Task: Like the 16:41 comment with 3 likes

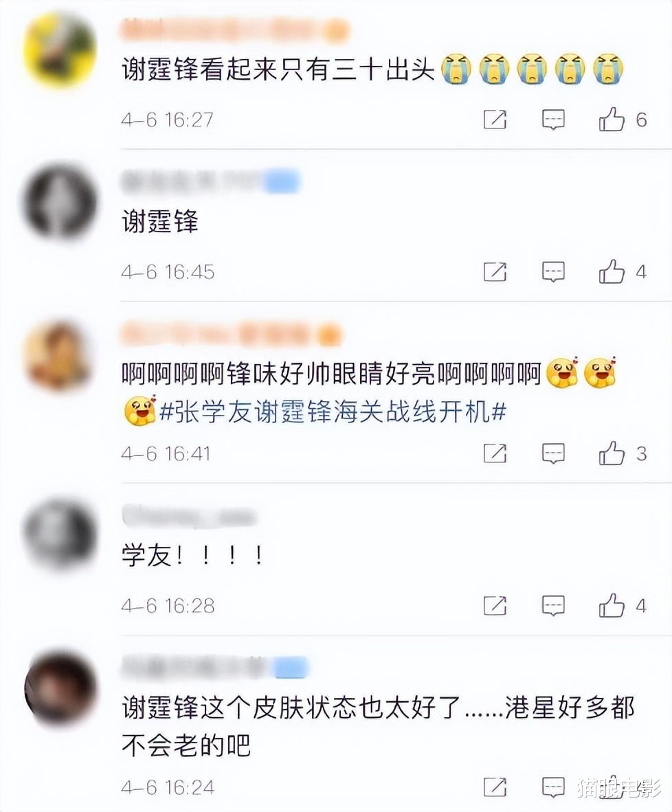Action: pos(612,453)
